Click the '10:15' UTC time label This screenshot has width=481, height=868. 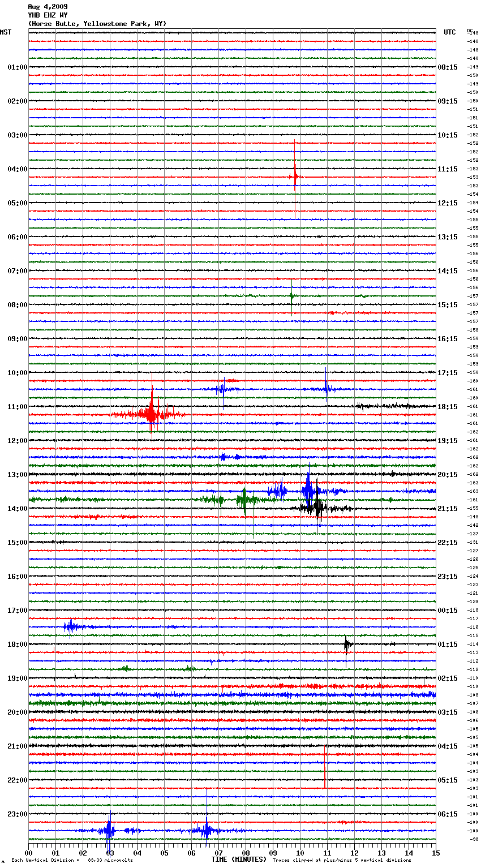coord(448,135)
